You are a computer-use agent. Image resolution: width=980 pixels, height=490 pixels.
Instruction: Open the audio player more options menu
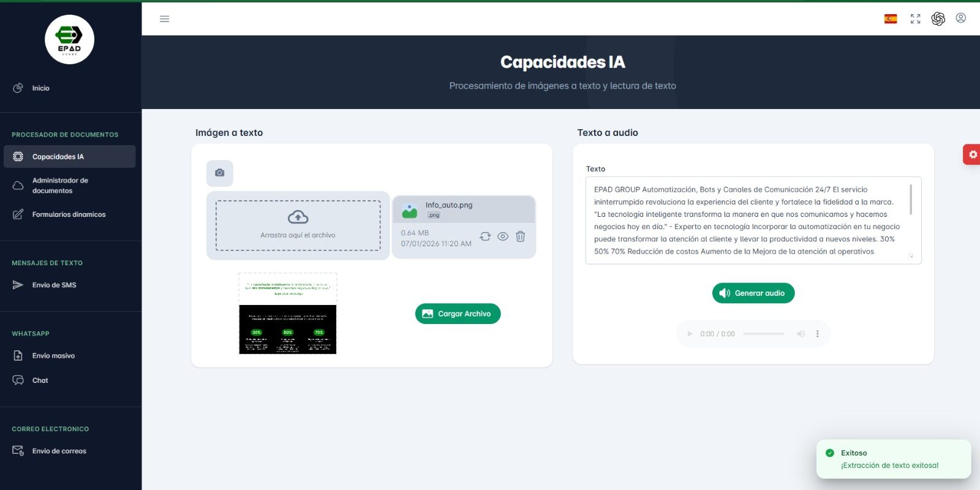[x=817, y=334]
